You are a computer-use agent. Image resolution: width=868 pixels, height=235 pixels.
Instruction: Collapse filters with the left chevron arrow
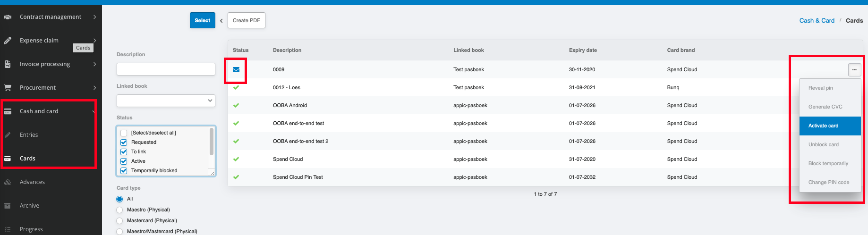click(x=221, y=21)
